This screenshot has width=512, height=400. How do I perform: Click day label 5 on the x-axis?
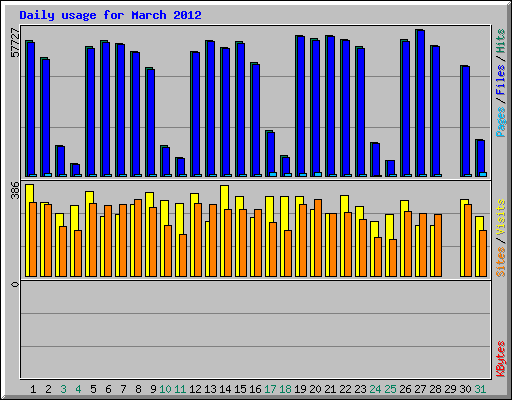(x=93, y=389)
